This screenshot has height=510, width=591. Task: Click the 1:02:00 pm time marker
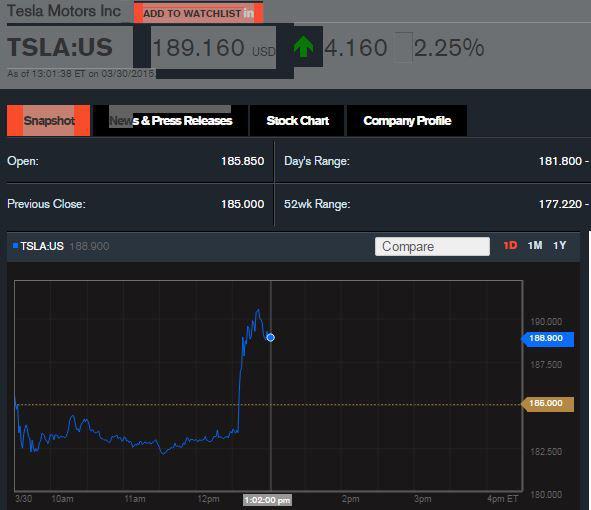coord(267,500)
